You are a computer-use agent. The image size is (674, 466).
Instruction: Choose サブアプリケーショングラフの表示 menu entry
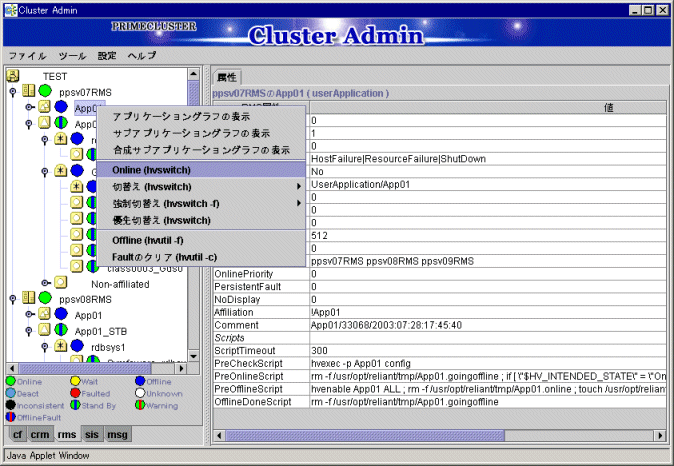pos(201,133)
